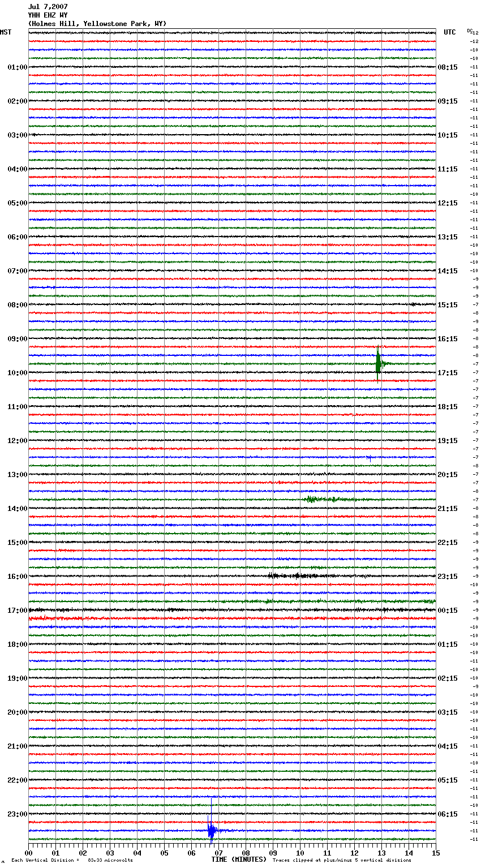This screenshot has height=868, width=481.
Task: Click the 20:15 UTC time label
Action: tap(448, 475)
